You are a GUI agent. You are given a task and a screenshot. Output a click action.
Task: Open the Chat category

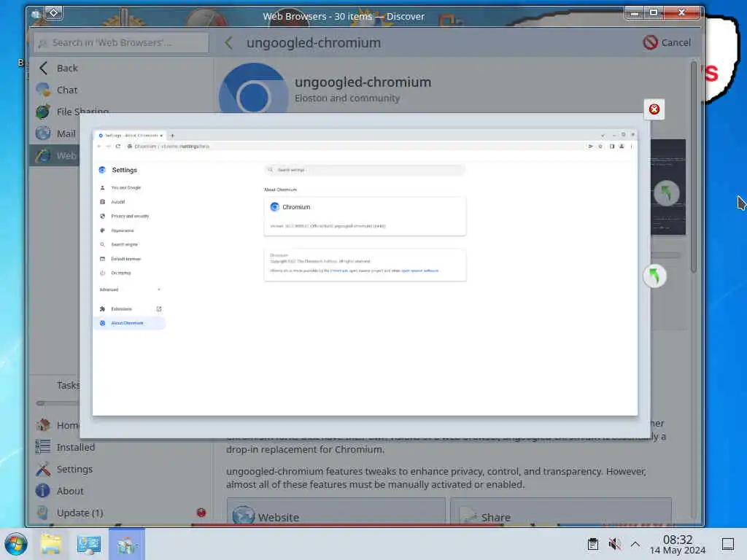(121, 90)
